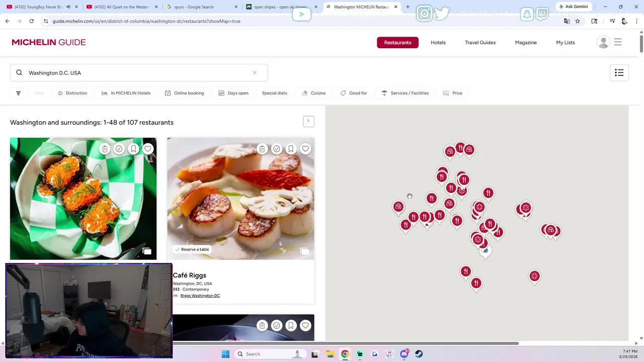644x362 pixels.
Task: Open the Price filter
Action: [x=453, y=93]
